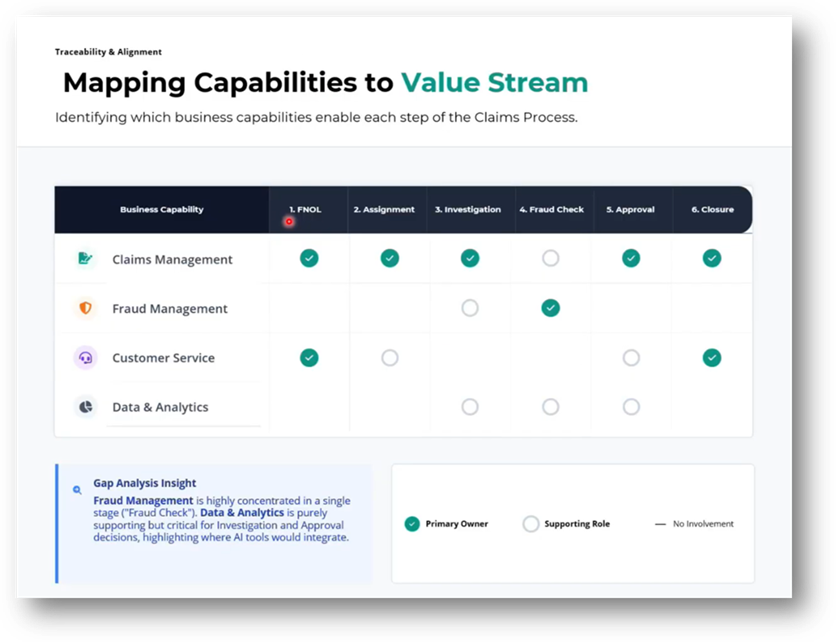
Task: Click Claims Management checkmark under Investigation
Action: pyautogui.click(x=470, y=258)
